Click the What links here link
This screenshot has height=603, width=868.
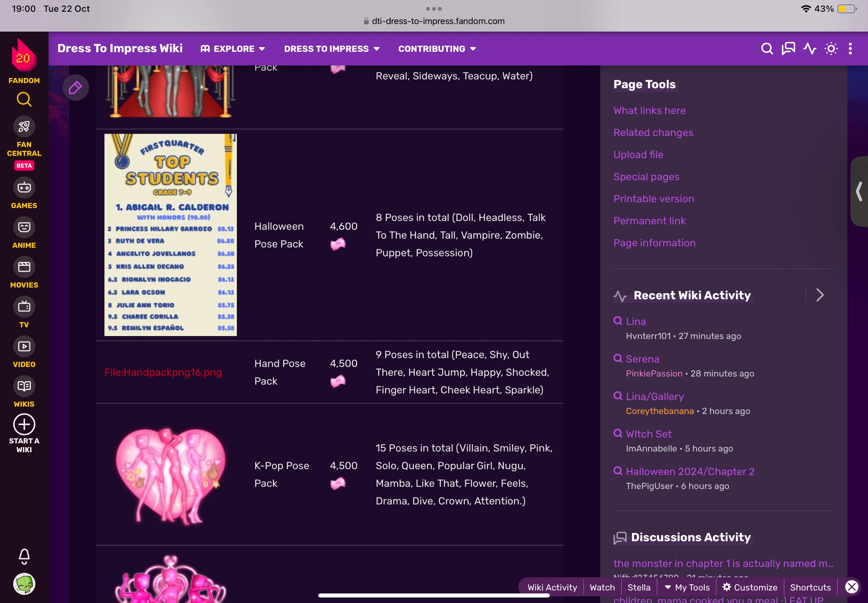point(649,110)
